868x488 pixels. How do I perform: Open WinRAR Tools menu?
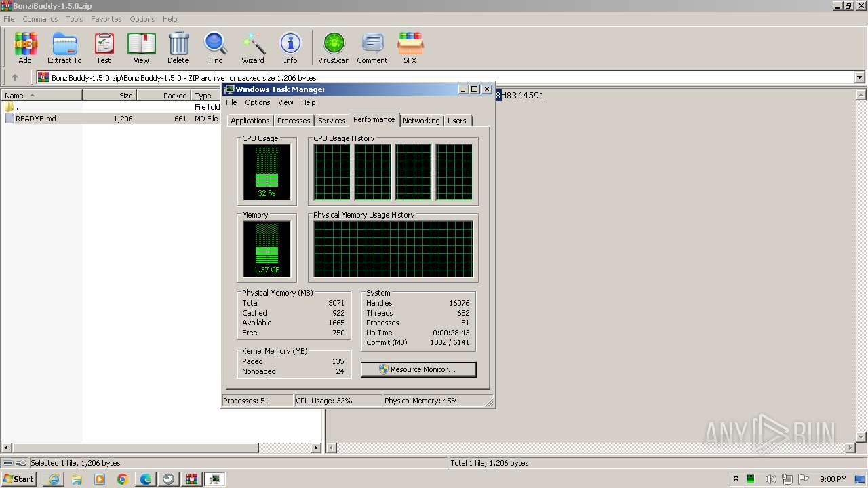coord(75,19)
